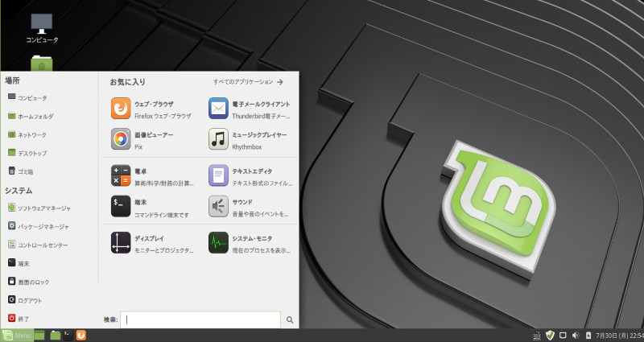Image resolution: width=644 pixels, height=342 pixels.
Task: Launch Firefox from the panel launcher
Action: click(x=81, y=336)
